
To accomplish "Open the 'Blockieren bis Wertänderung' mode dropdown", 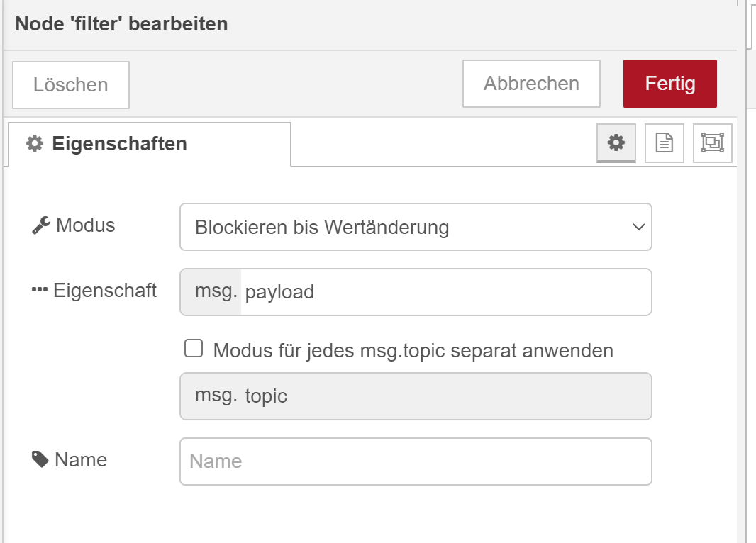I will pyautogui.click(x=404, y=228).
